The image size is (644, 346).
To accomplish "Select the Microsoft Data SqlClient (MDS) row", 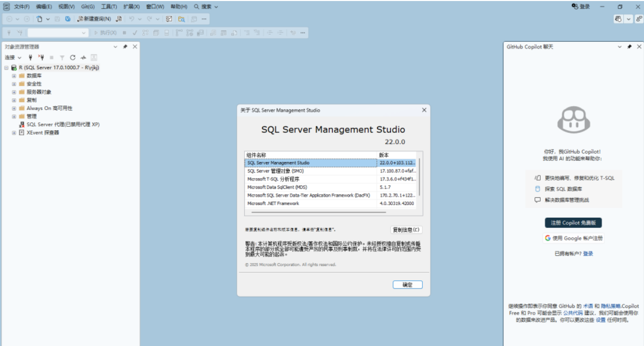I will (331, 187).
